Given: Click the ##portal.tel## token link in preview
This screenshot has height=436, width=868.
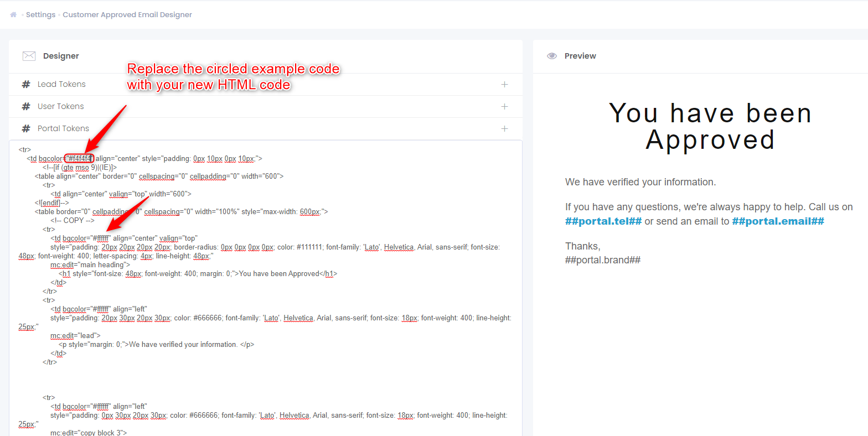Looking at the screenshot, I should click(x=603, y=221).
